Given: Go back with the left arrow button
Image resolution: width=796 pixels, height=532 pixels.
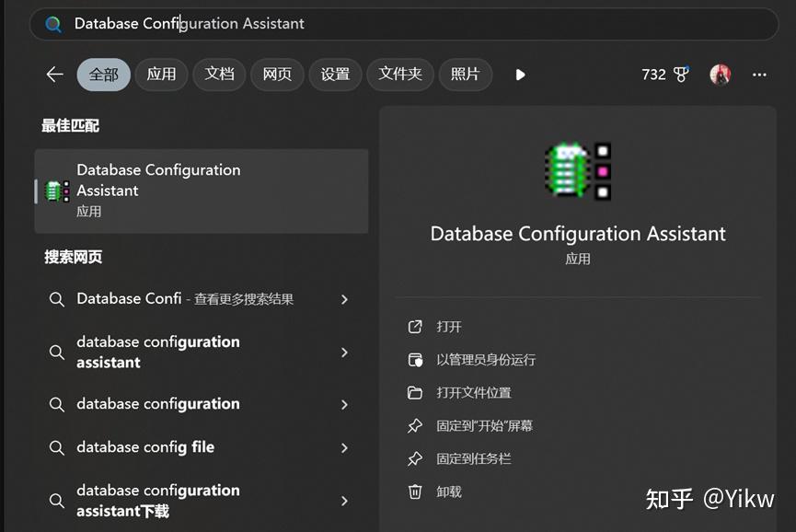Looking at the screenshot, I should (x=54, y=75).
